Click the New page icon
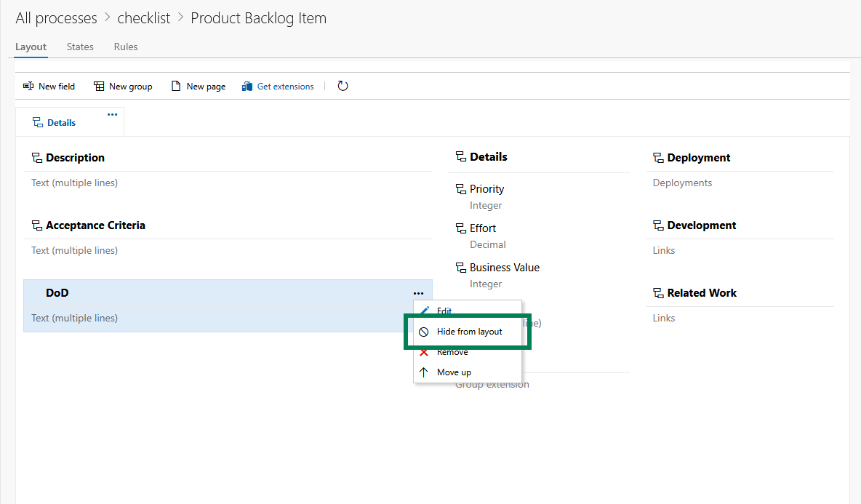 click(175, 86)
